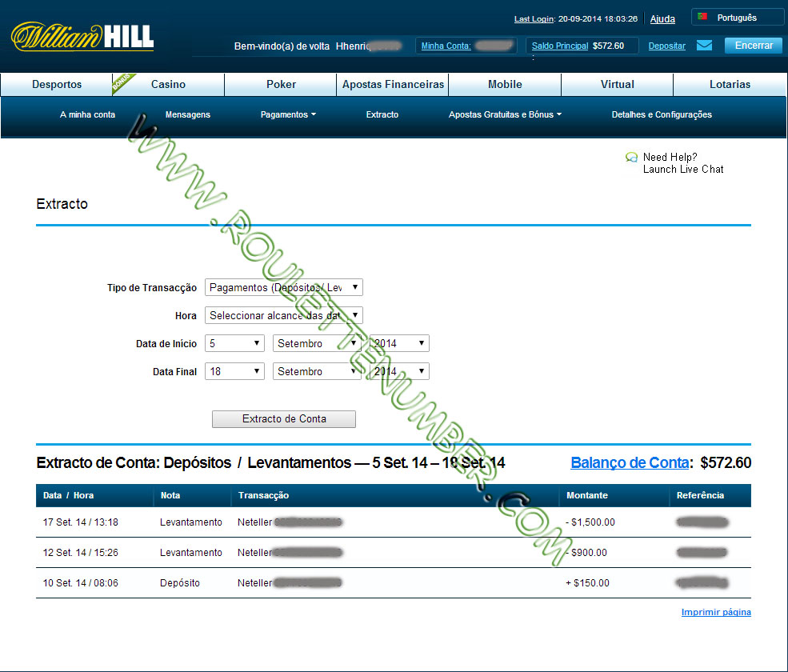Click the Extracto de Conta button

click(284, 418)
